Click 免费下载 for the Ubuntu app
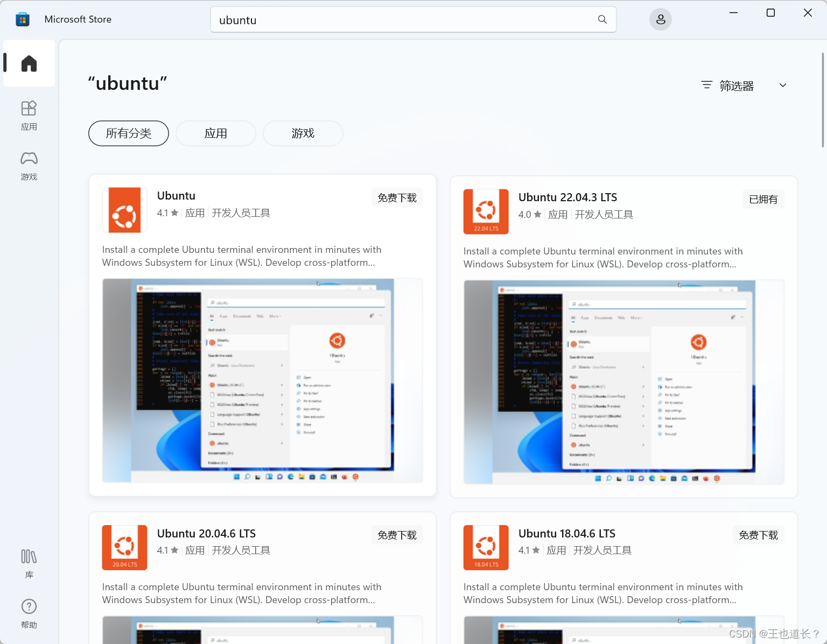This screenshot has height=644, width=827. 397,197
